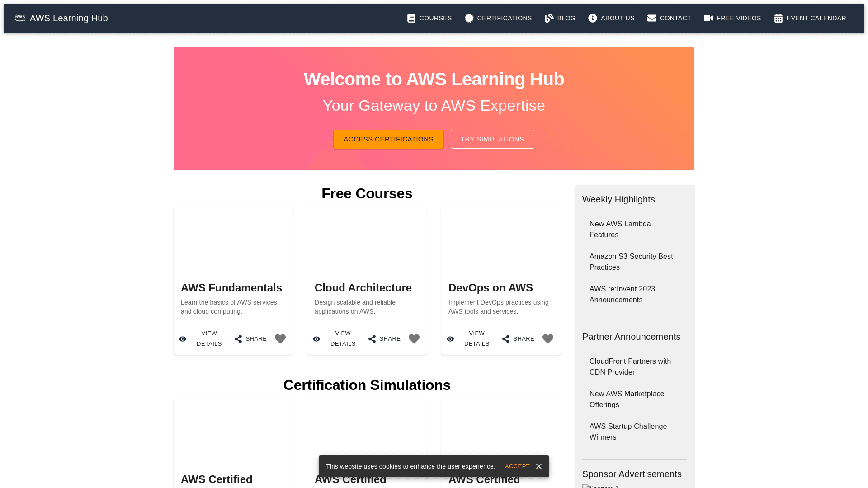Like the DevOps on AWS course
Viewport: 868px width, 488px height.
click(548, 339)
